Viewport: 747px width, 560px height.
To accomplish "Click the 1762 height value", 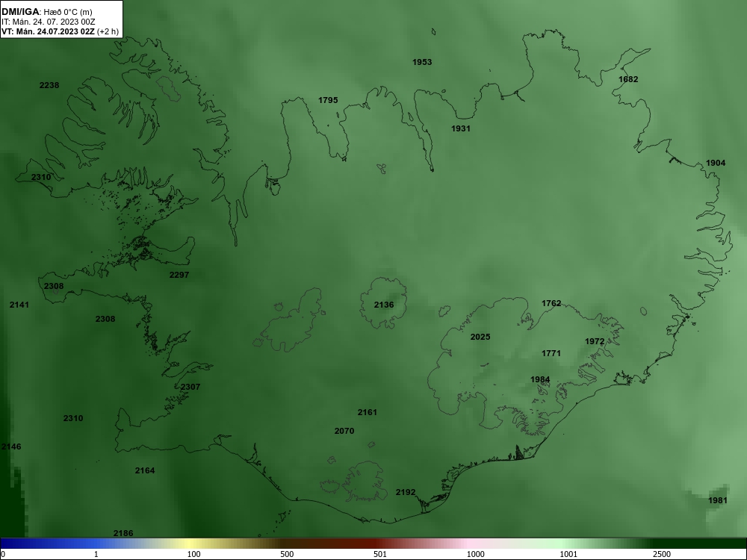I will 551,303.
